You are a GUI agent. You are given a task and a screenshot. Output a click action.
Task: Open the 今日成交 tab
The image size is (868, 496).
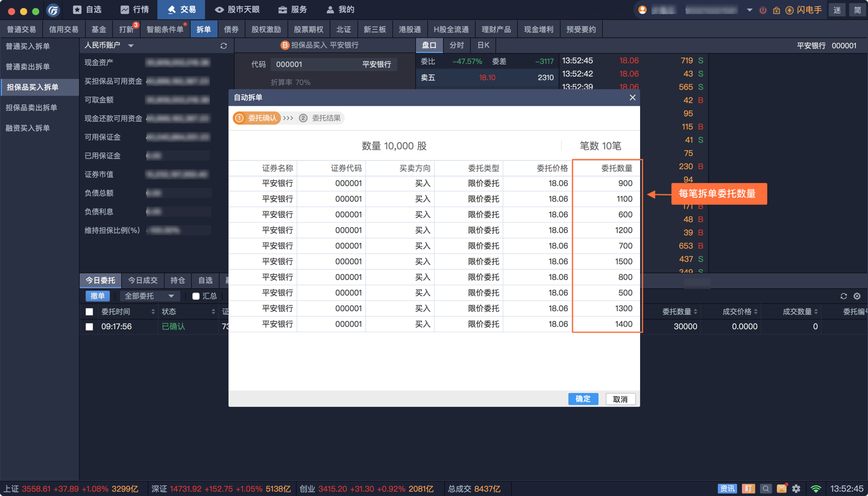(x=142, y=280)
